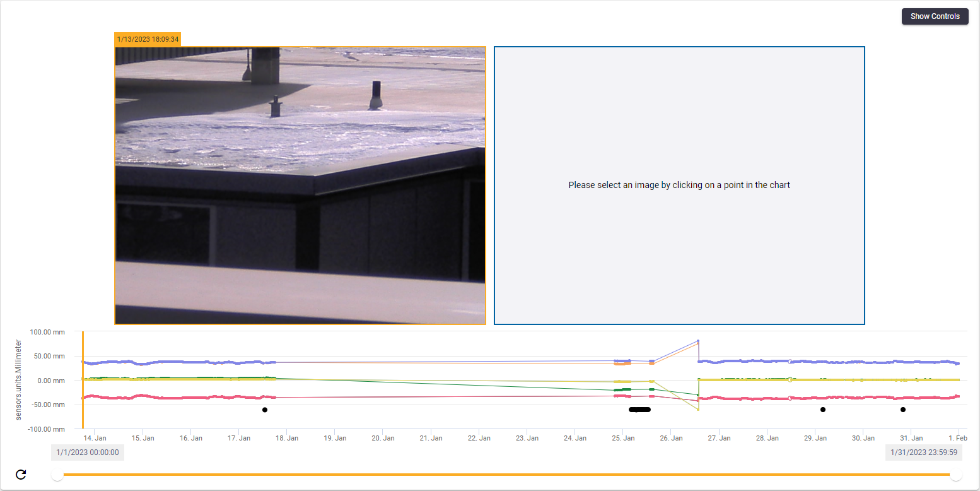
Task: Click the end date label 1/31/2023 23:59:59
Action: coord(924,453)
